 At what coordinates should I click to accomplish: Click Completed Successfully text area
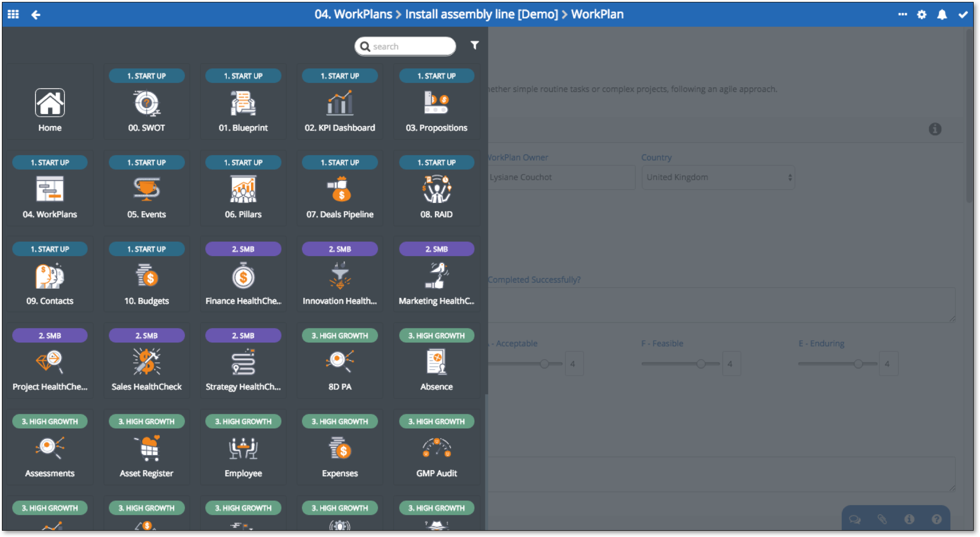coord(721,305)
